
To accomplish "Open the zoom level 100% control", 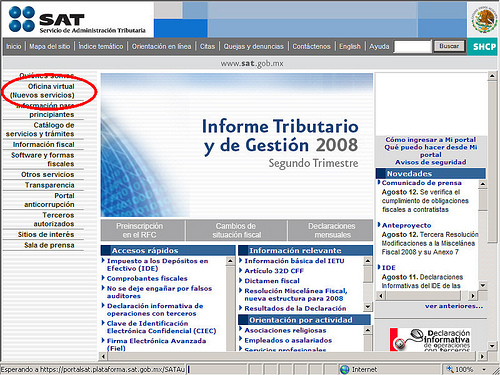I will pos(464,369).
